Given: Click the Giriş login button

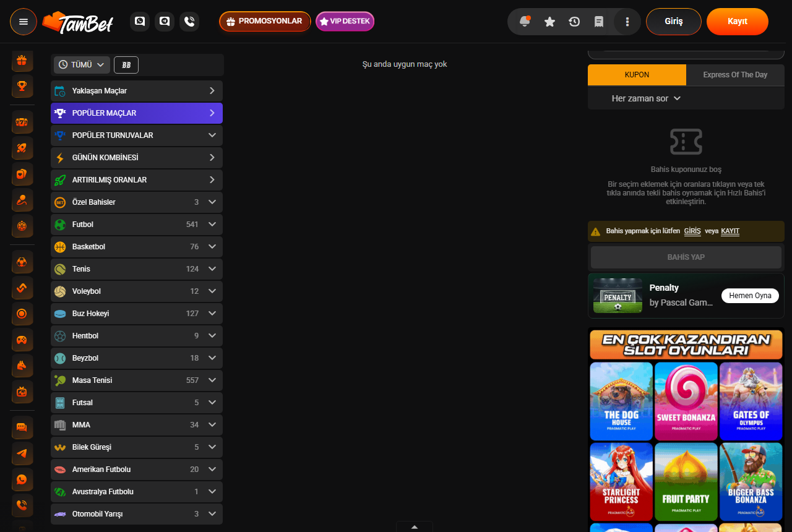Looking at the screenshot, I should point(674,22).
